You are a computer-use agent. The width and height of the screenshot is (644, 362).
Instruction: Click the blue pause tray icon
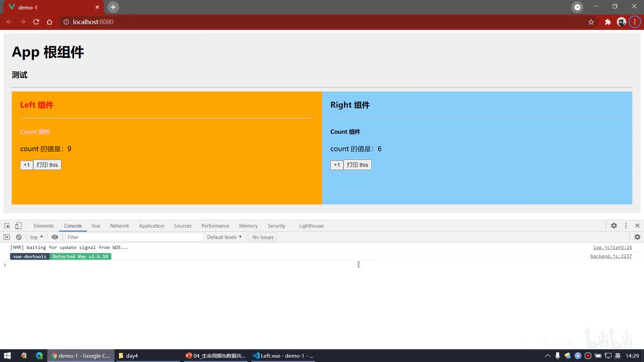click(x=578, y=355)
